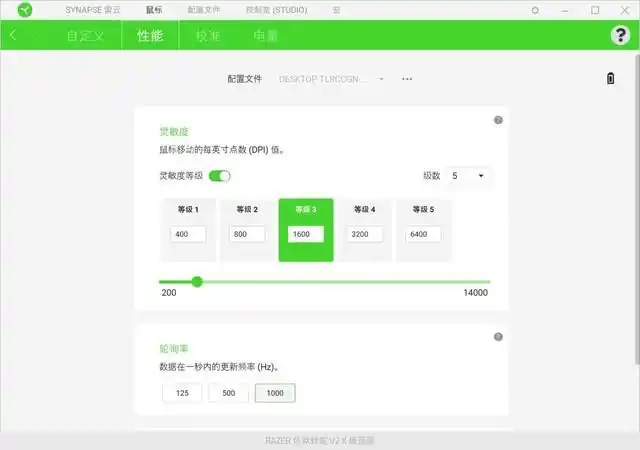Click the DPI sensitivity slider handle
The height and width of the screenshot is (450, 640).
197,281
